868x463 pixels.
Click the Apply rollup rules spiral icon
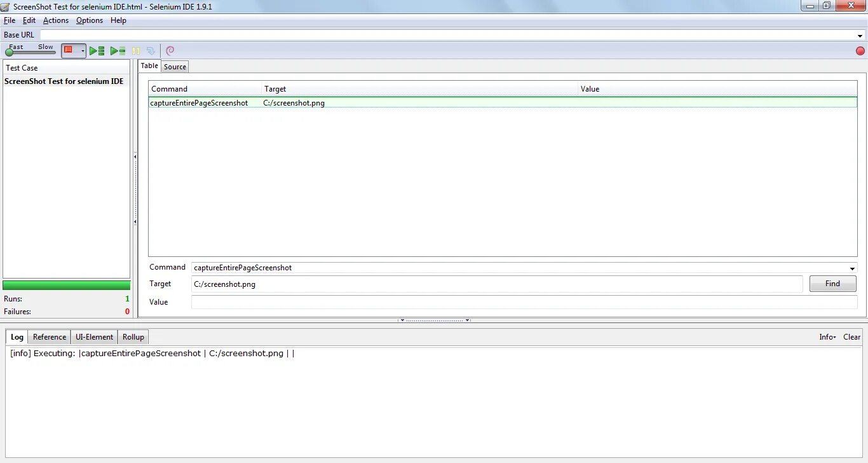170,51
